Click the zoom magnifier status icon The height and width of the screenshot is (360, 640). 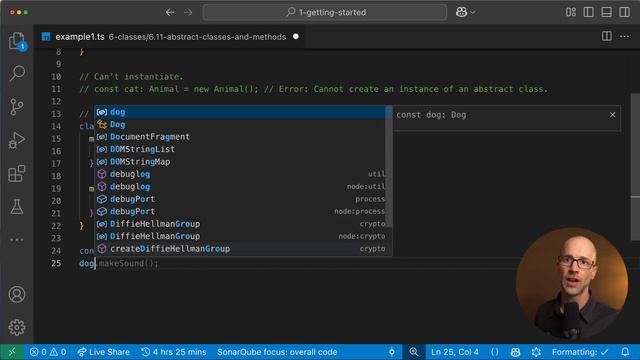[x=413, y=352]
